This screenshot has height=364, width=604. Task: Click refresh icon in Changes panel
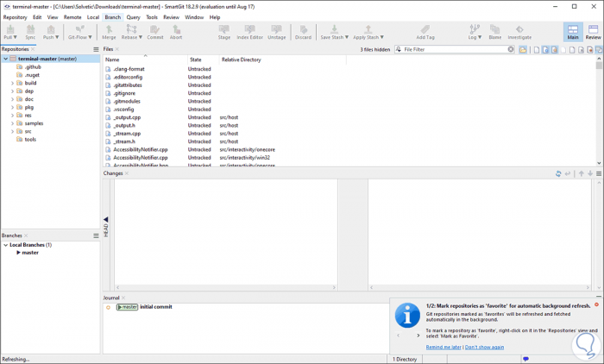tap(558, 173)
